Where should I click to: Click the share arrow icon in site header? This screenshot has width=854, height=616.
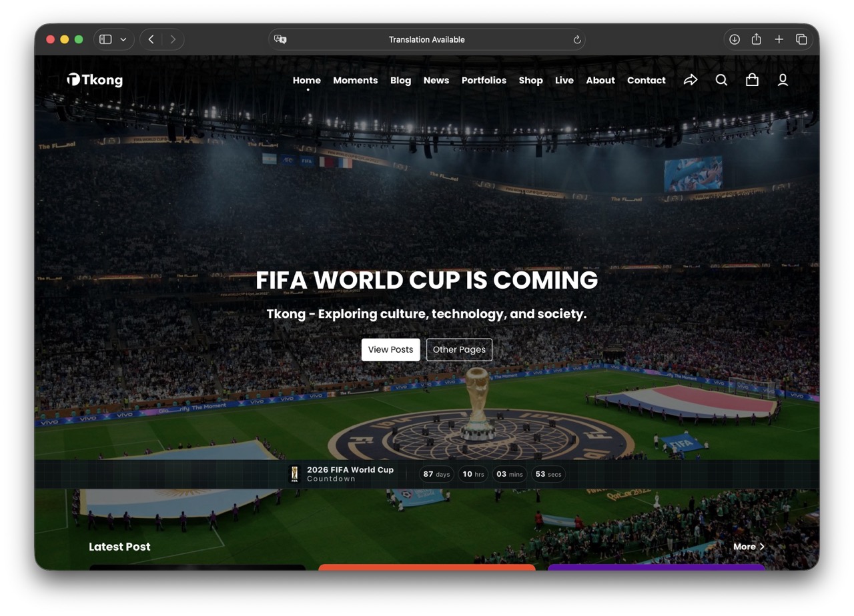[691, 80]
